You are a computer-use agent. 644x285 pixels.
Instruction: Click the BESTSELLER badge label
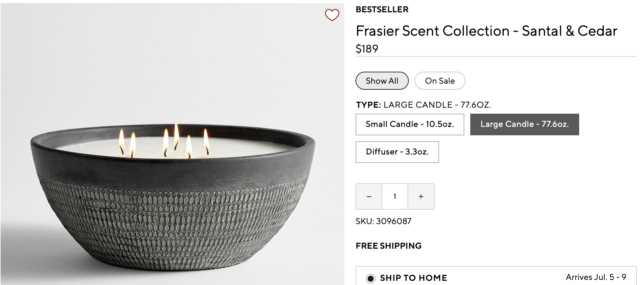click(x=382, y=10)
